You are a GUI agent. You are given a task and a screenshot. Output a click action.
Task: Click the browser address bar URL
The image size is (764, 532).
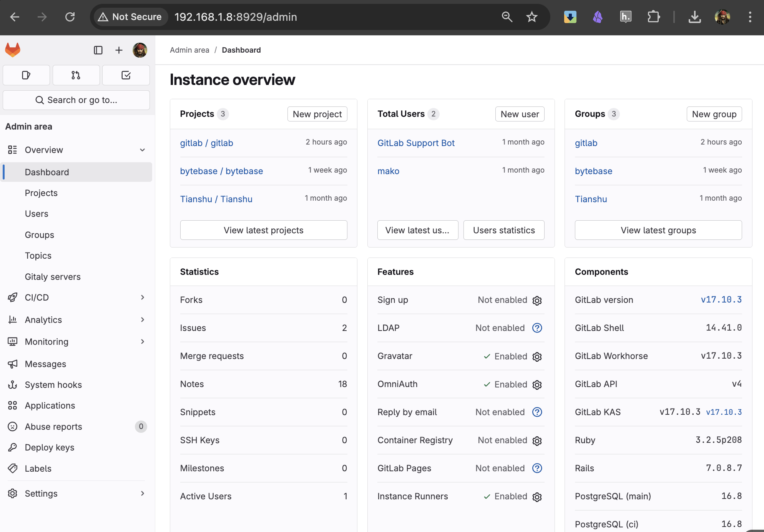coord(236,17)
